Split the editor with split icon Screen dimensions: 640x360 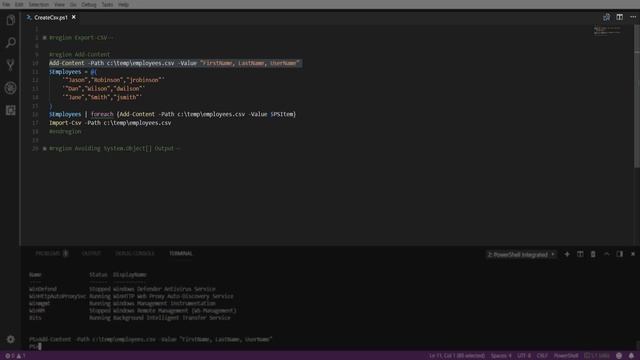tap(620, 17)
